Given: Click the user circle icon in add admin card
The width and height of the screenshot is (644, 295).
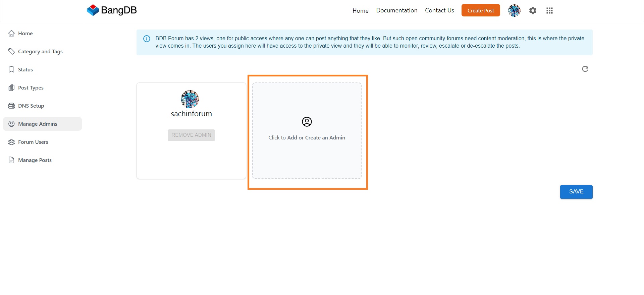Looking at the screenshot, I should pos(307,122).
